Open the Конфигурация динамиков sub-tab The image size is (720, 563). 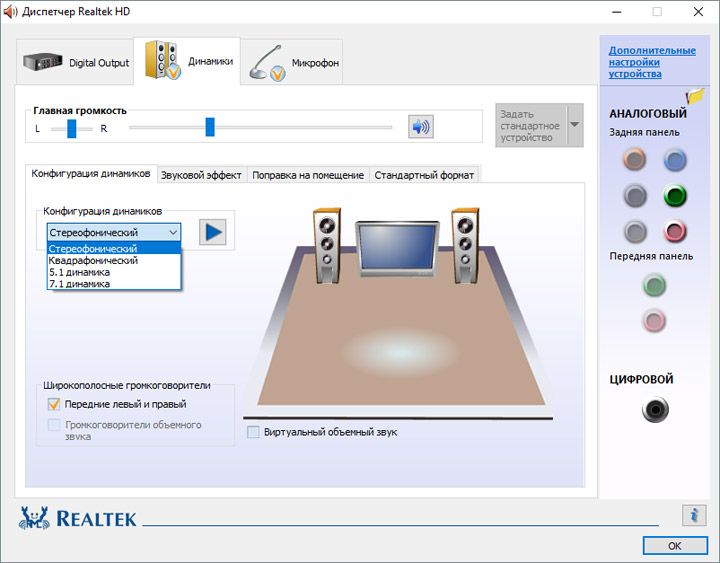(x=91, y=174)
